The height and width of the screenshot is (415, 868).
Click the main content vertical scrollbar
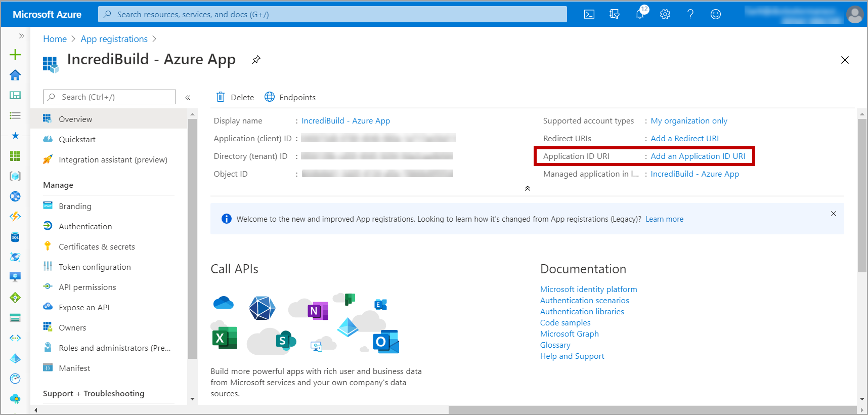pos(862,196)
